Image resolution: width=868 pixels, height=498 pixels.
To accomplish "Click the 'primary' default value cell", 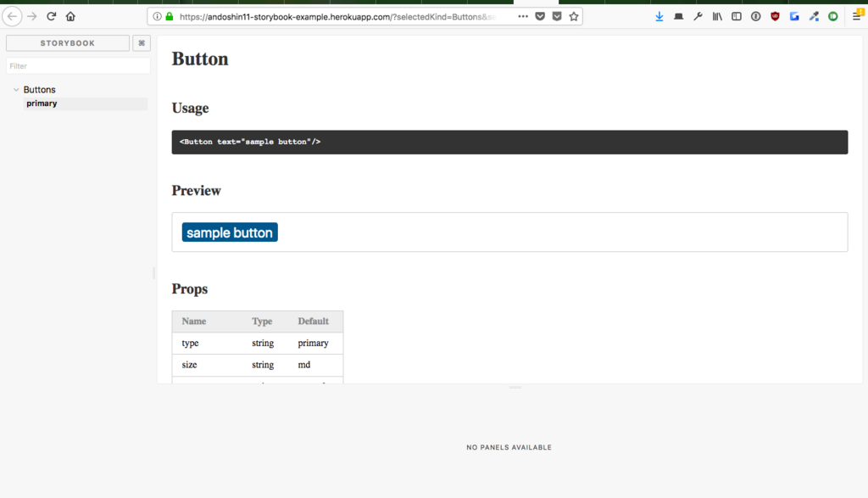I will 314,343.
